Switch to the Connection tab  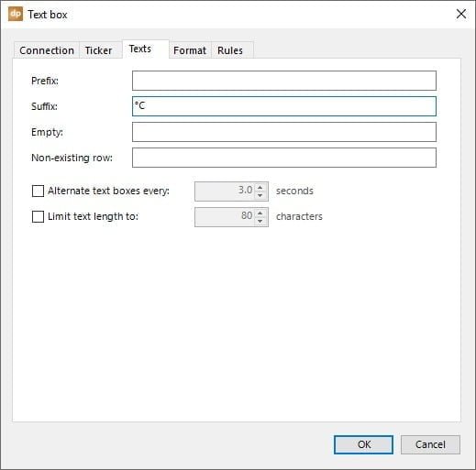click(47, 50)
